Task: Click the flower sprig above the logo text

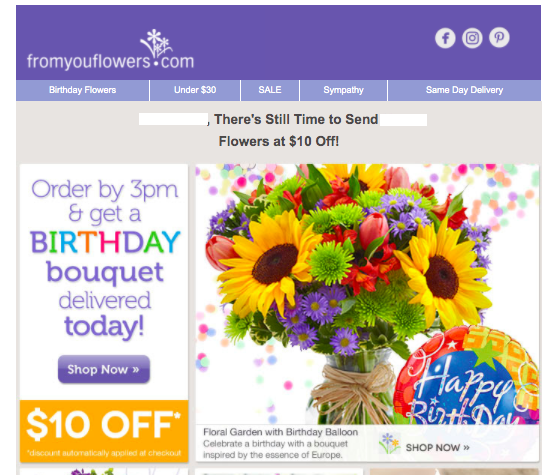Action: pos(156,43)
